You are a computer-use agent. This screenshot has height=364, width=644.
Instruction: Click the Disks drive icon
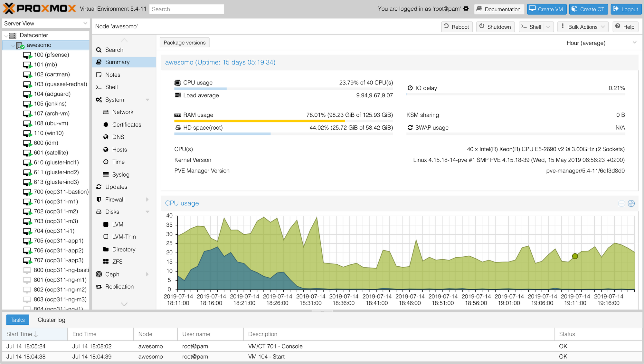pos(99,212)
